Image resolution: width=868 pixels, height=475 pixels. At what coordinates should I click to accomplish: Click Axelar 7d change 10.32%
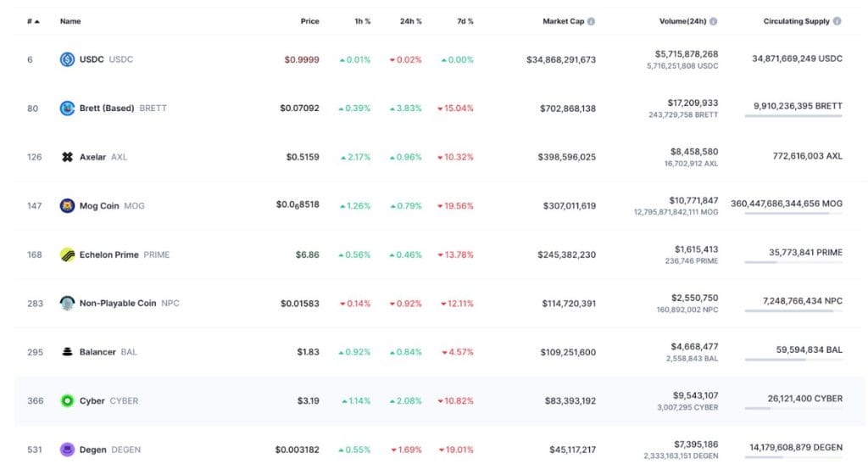(455, 157)
